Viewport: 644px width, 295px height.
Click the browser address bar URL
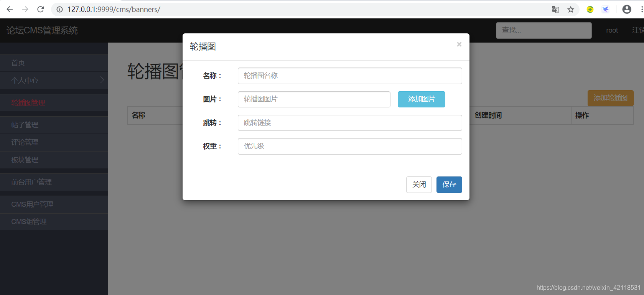114,9
